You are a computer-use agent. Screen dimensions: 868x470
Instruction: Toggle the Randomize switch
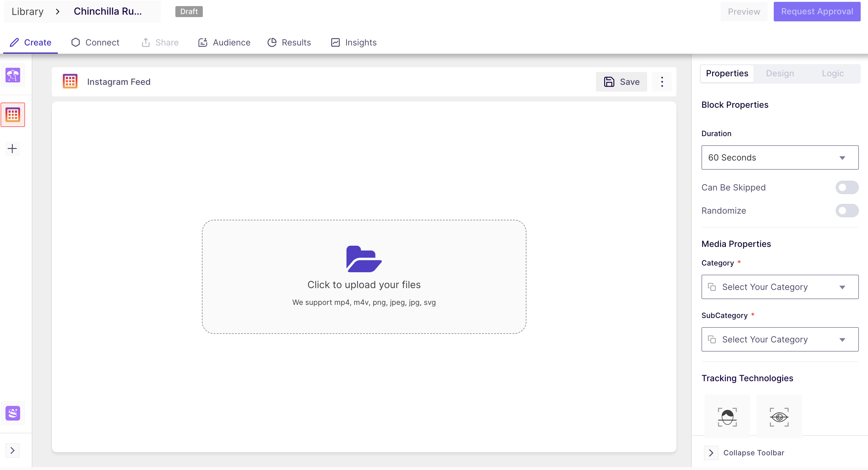click(x=847, y=211)
